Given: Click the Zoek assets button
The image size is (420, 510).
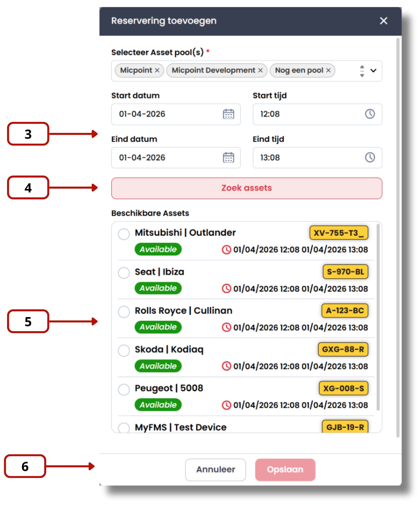Looking at the screenshot, I should [246, 188].
